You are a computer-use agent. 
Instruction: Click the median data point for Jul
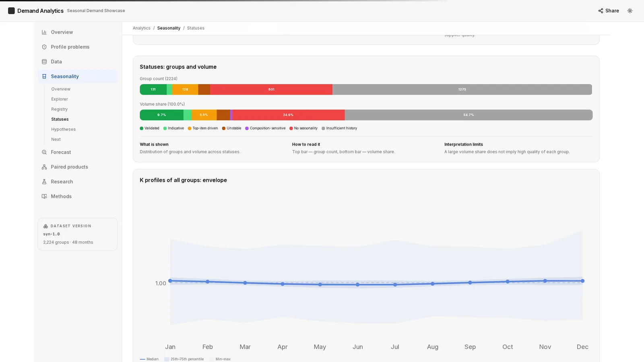395,284
